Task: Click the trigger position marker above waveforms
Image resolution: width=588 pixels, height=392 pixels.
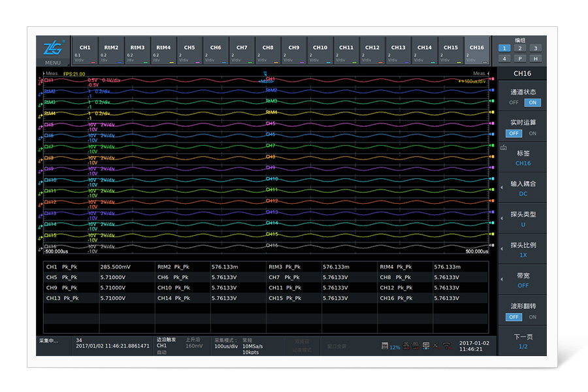Action: (x=265, y=73)
